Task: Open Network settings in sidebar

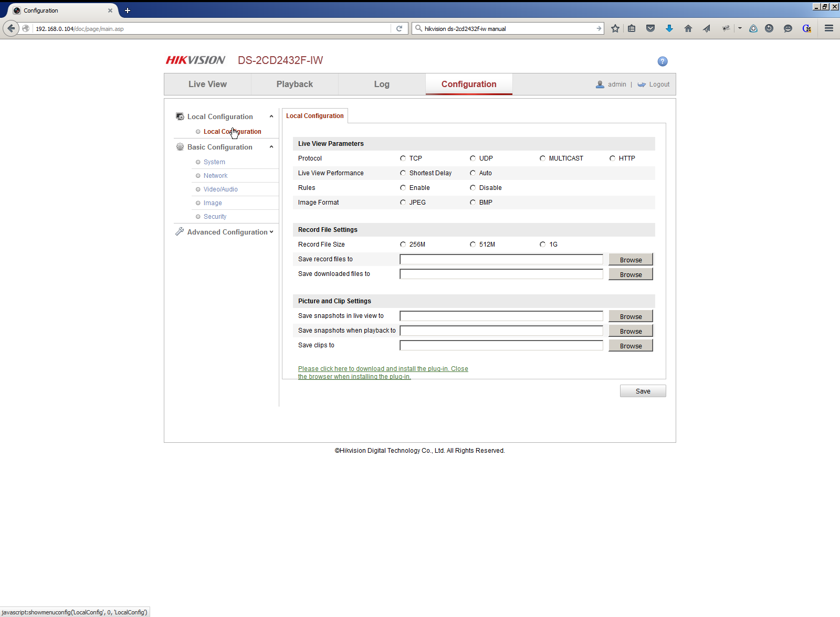Action: pyautogui.click(x=215, y=176)
